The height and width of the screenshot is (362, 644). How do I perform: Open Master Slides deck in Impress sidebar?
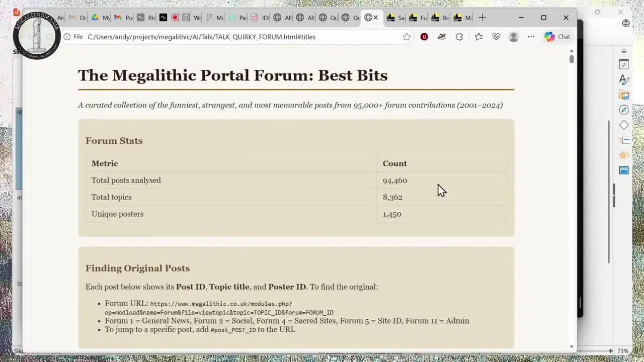pyautogui.click(x=624, y=170)
